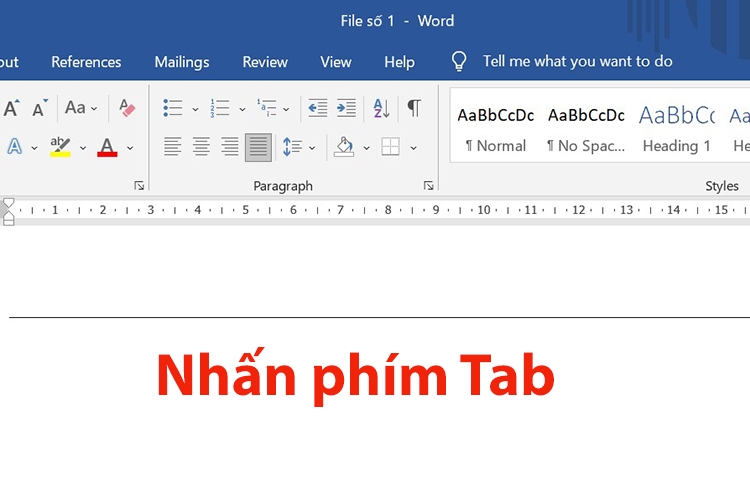
Task: Shrink the font size
Action: point(40,108)
